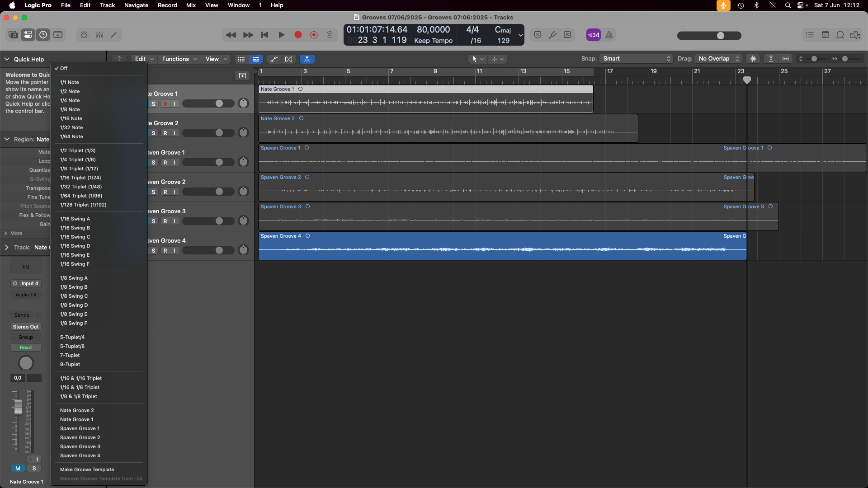This screenshot has width=868, height=488.
Task: Open the Toolbar customization icon
Action: (58, 35)
